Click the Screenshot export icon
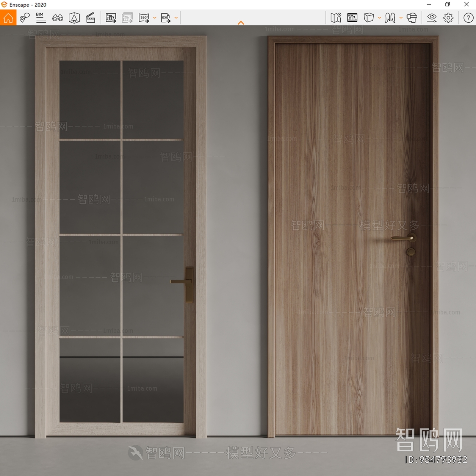The height and width of the screenshot is (476, 476). coord(111,18)
